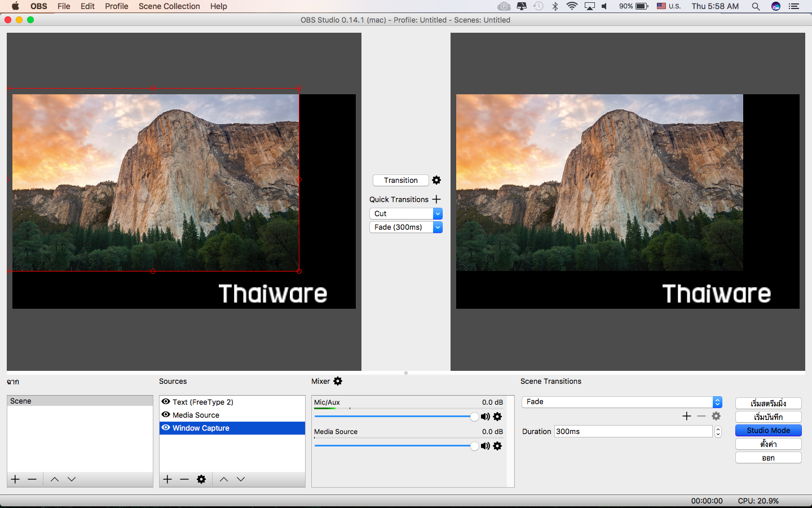Screen dimensions: 812x508
Task: Hide the Window Capture source
Action: click(166, 428)
